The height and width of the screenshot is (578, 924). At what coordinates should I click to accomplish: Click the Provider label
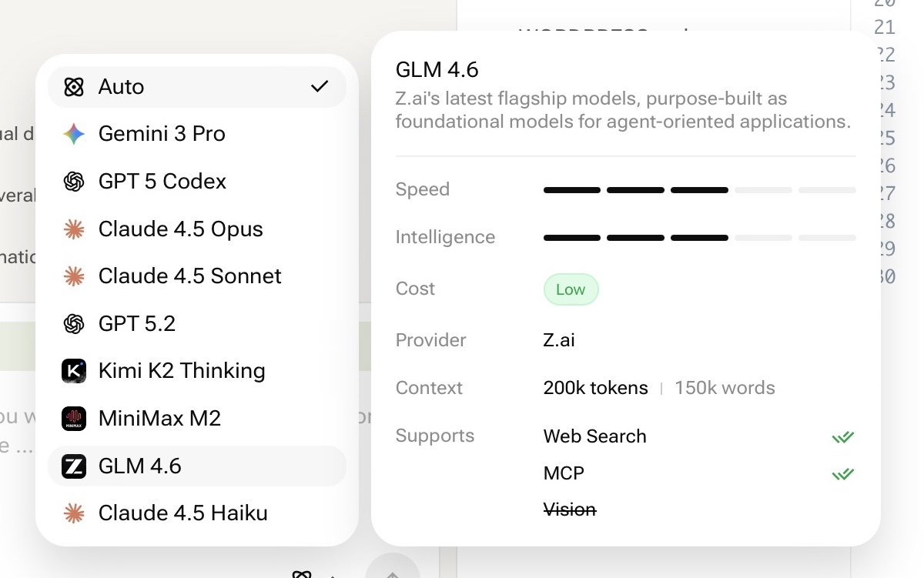(430, 340)
